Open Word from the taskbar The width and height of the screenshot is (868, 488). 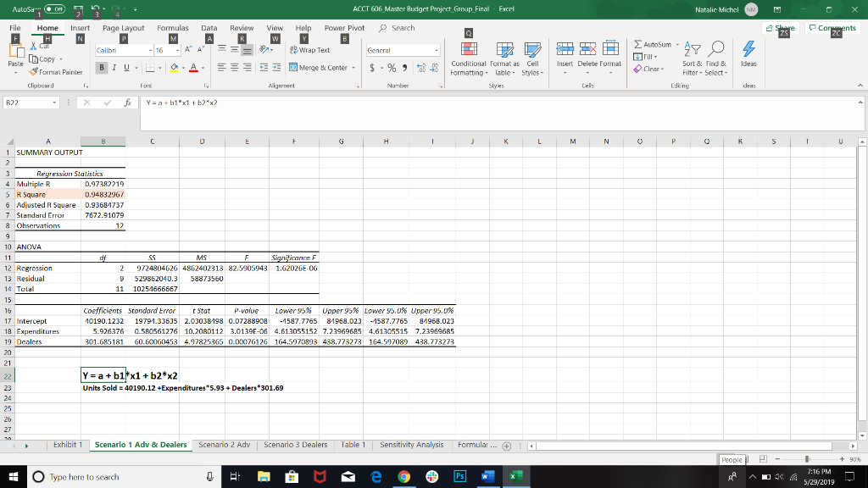click(487, 476)
